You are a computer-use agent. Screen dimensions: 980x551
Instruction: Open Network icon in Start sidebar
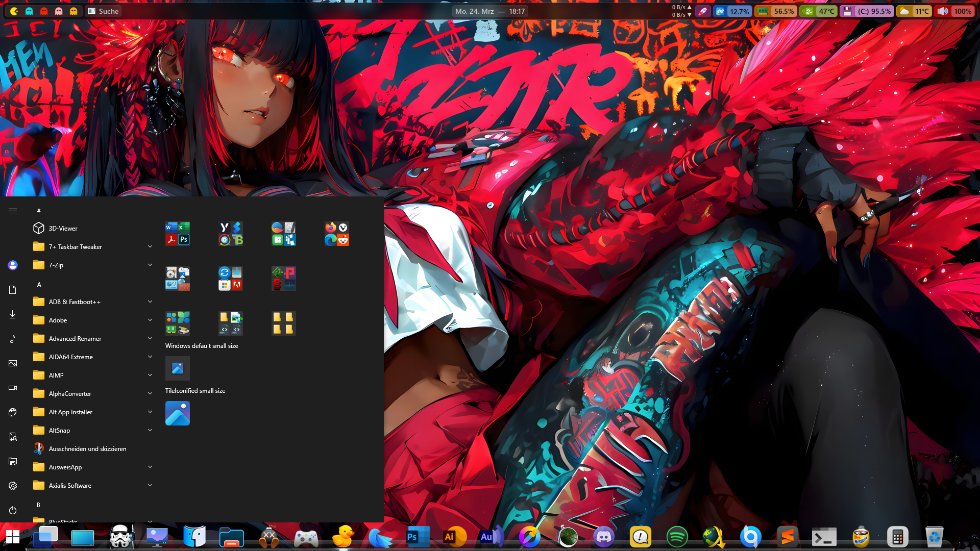click(x=13, y=412)
